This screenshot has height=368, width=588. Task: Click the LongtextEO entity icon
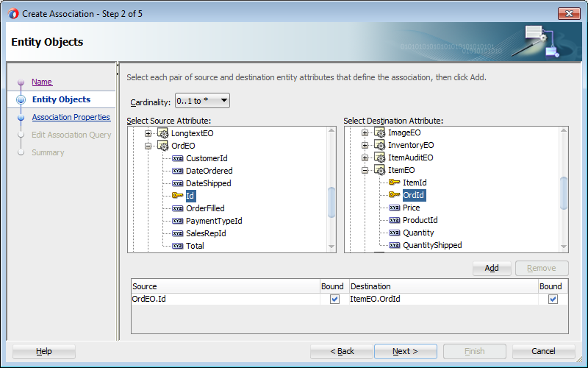tap(162, 133)
